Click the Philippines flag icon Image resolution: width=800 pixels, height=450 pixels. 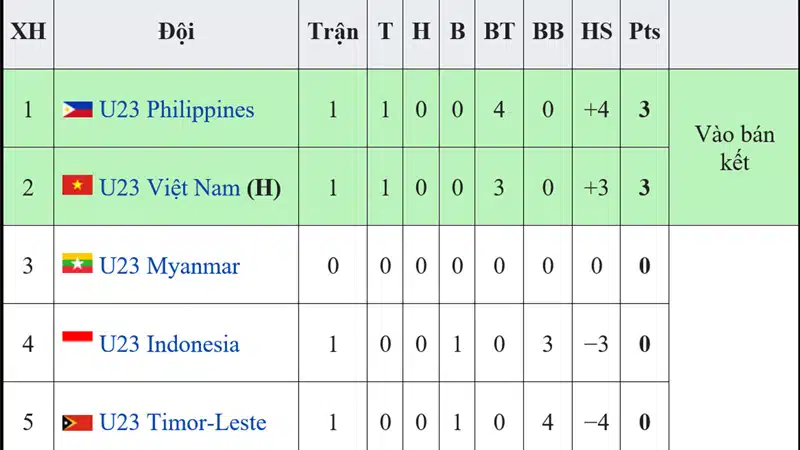click(78, 109)
